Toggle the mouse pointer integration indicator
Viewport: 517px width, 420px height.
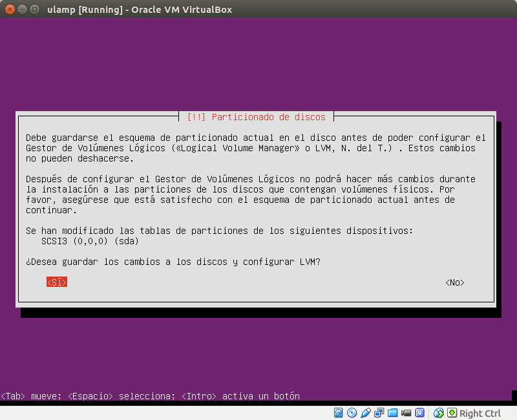[x=438, y=412]
